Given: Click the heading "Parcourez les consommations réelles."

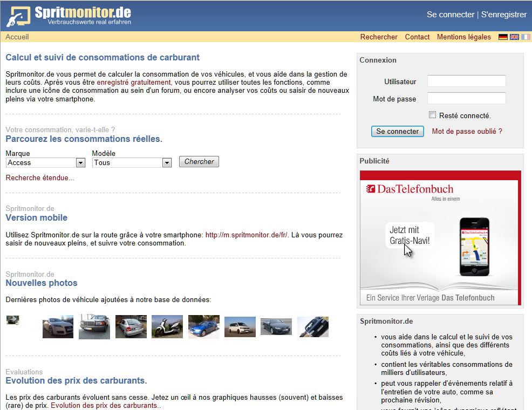Looking at the screenshot, I should coord(84,139).
